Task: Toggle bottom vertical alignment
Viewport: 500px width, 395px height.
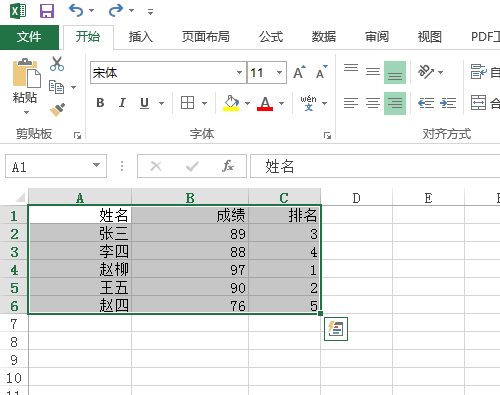Action: pyautogui.click(x=395, y=72)
